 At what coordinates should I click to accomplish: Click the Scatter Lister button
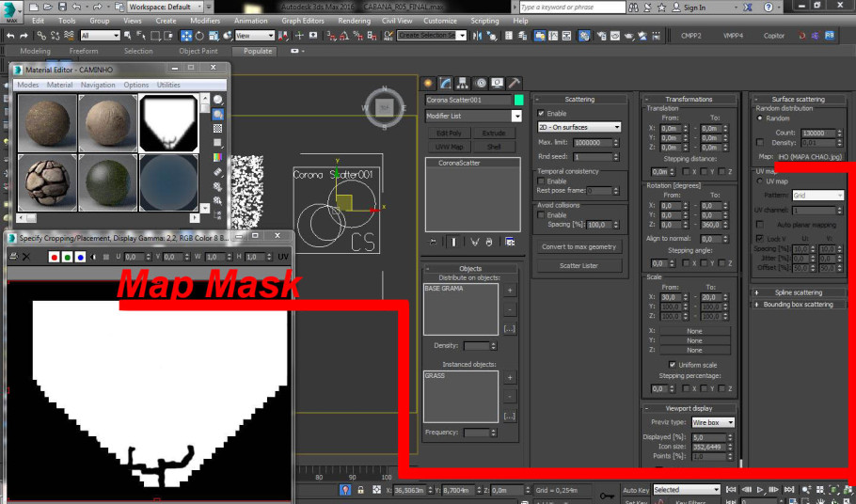[579, 266]
